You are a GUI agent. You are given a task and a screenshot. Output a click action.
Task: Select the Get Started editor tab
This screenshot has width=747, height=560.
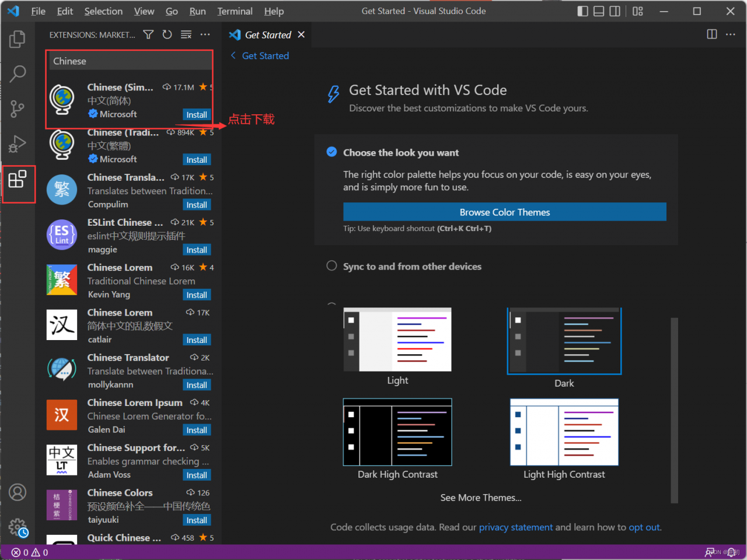[x=268, y=35]
